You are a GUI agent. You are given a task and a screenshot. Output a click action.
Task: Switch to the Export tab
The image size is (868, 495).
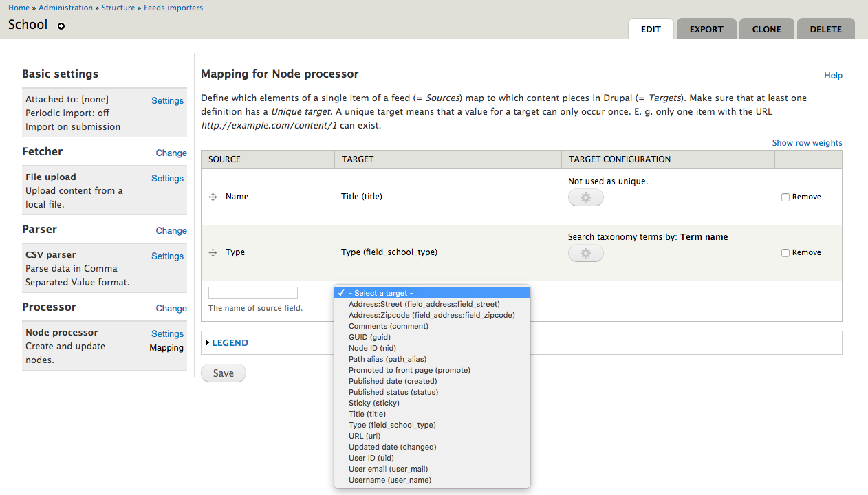(706, 29)
